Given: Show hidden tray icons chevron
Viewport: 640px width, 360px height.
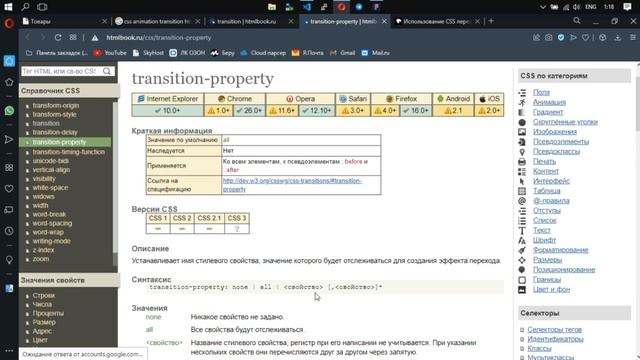Looking at the screenshot, I should pos(542,7).
